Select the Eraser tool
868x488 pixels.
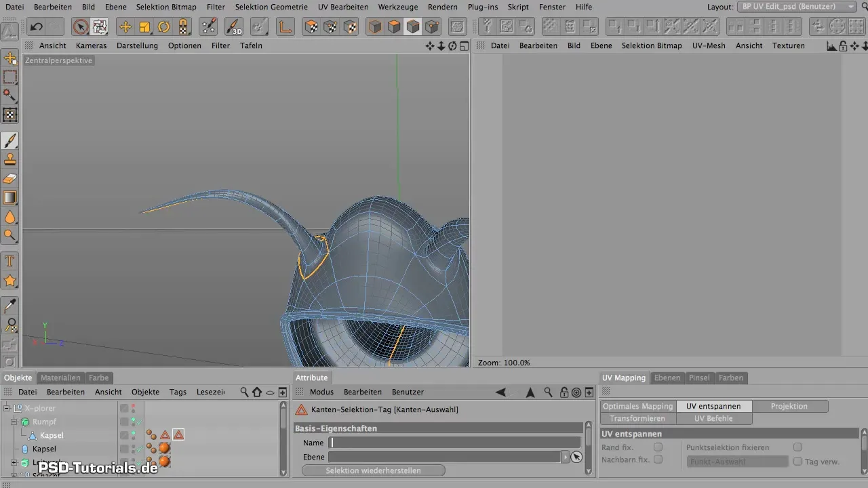click(x=10, y=179)
